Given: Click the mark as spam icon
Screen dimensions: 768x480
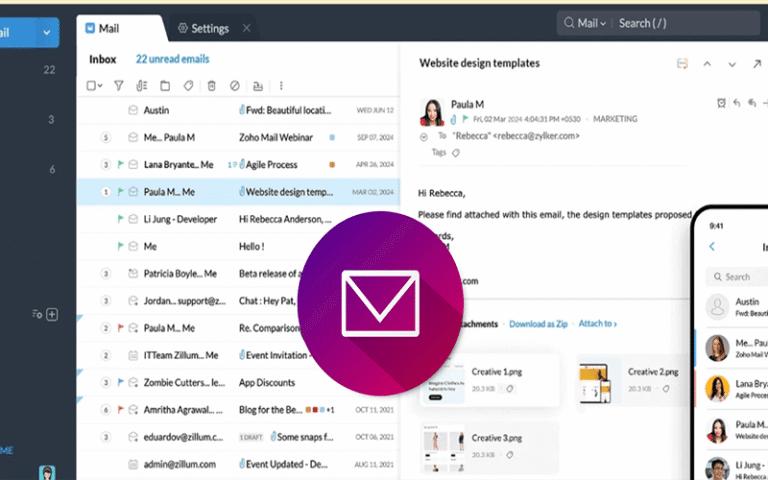Looking at the screenshot, I should point(234,86).
